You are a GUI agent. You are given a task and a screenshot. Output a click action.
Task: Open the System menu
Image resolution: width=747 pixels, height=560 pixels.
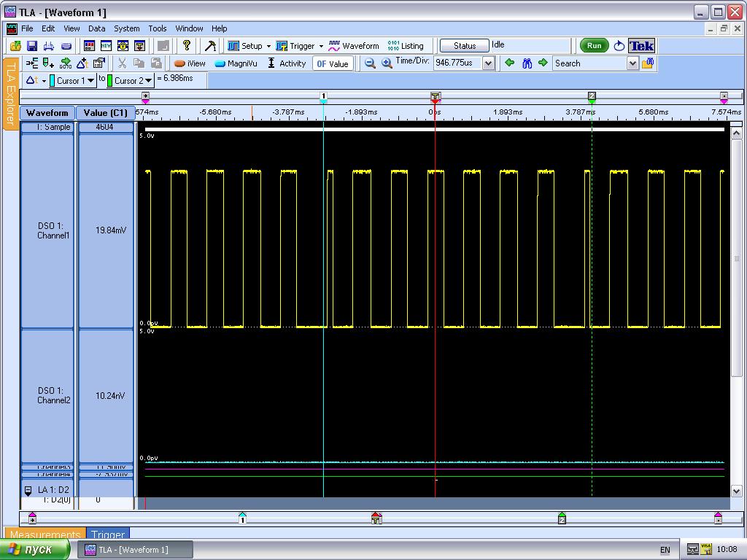point(126,28)
